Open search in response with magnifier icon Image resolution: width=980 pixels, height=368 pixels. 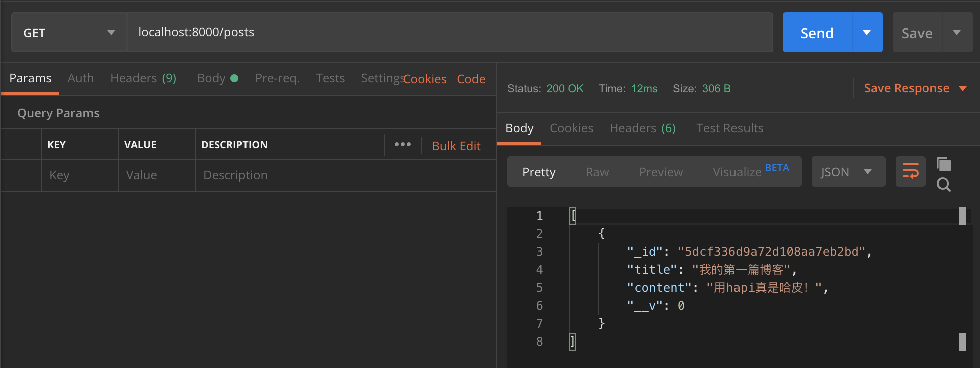click(x=944, y=185)
